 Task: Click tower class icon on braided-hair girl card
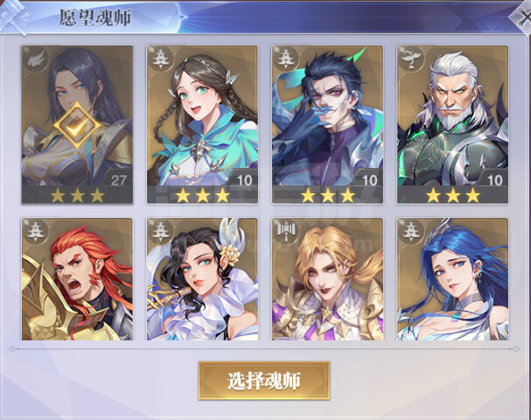coord(160,59)
